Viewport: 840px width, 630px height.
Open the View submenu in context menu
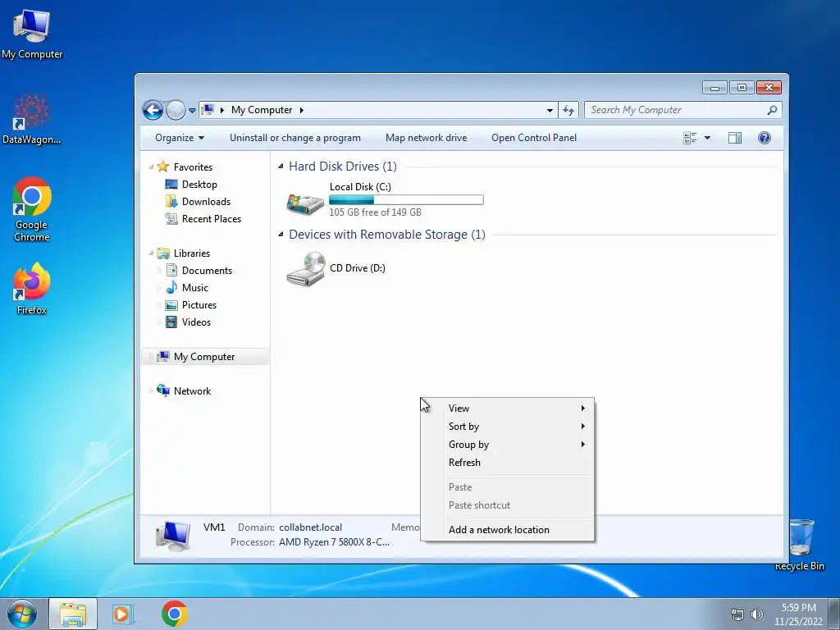pos(507,409)
